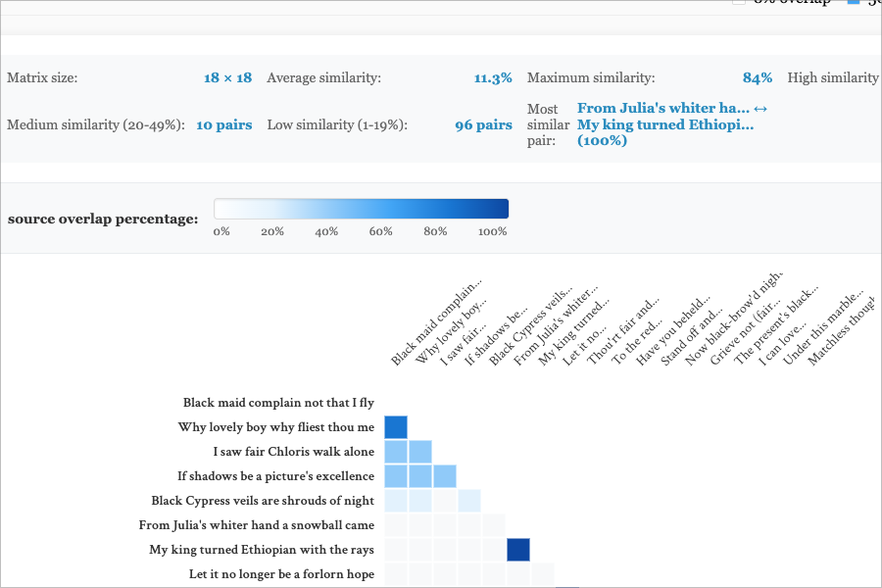The width and height of the screenshot is (882, 588).
Task: Click the first cell in the I saw fair Chloris row
Action: click(395, 452)
